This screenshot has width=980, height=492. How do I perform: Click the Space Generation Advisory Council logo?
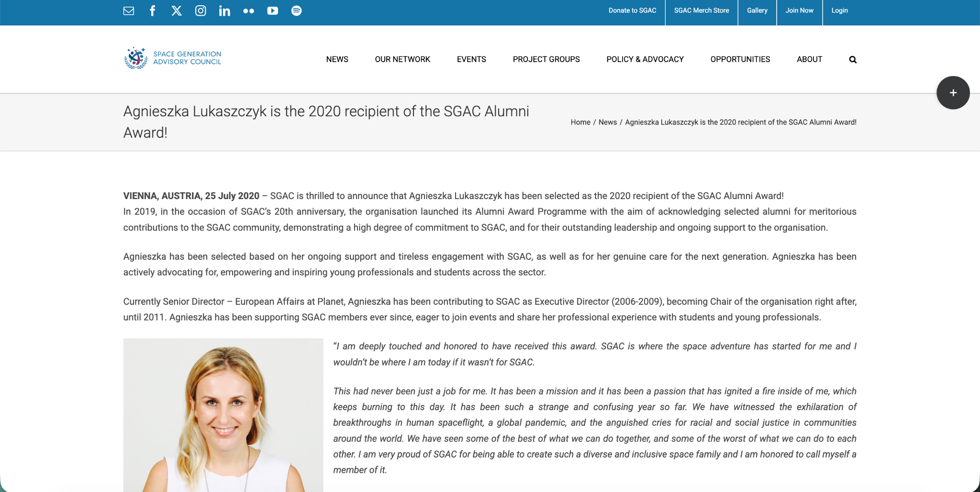pos(173,58)
